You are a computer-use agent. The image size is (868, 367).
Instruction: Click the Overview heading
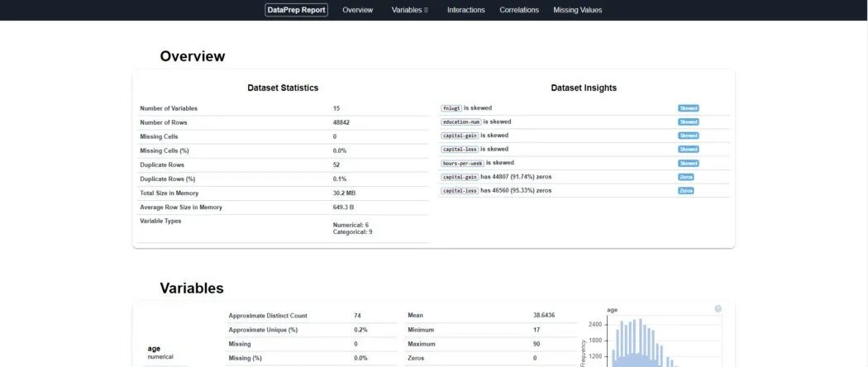click(x=193, y=56)
